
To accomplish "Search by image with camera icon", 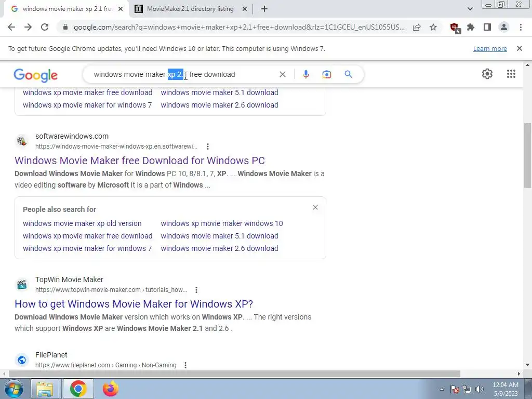I will coord(326,74).
